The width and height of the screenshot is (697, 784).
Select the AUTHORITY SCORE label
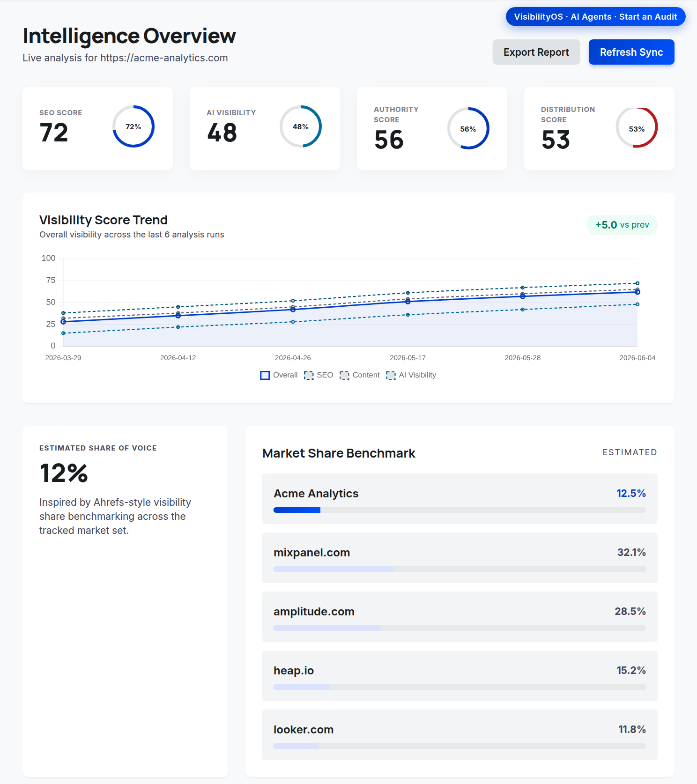[x=396, y=114]
